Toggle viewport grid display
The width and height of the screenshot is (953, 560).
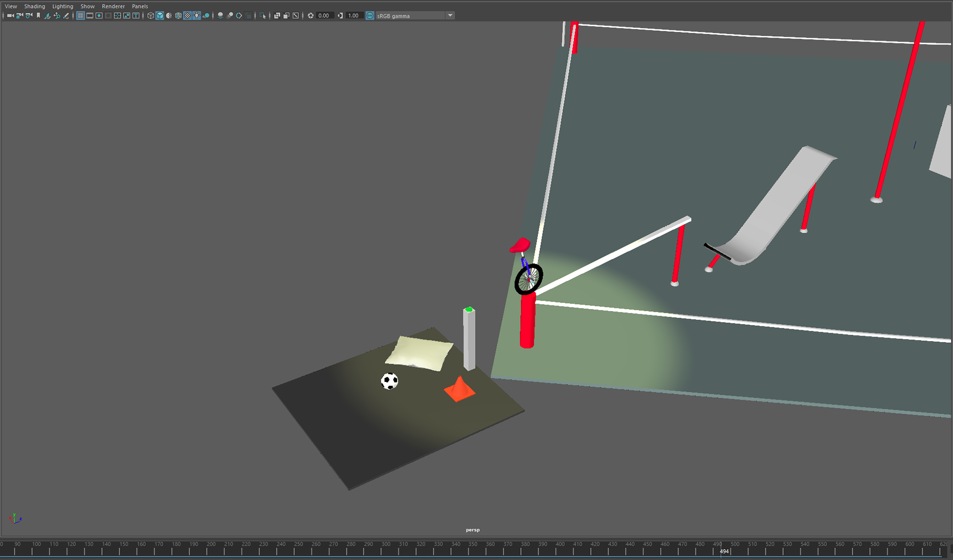click(x=80, y=16)
